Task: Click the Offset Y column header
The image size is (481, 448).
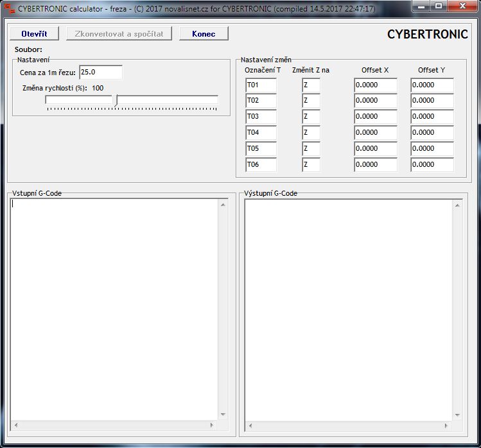Action: click(432, 70)
